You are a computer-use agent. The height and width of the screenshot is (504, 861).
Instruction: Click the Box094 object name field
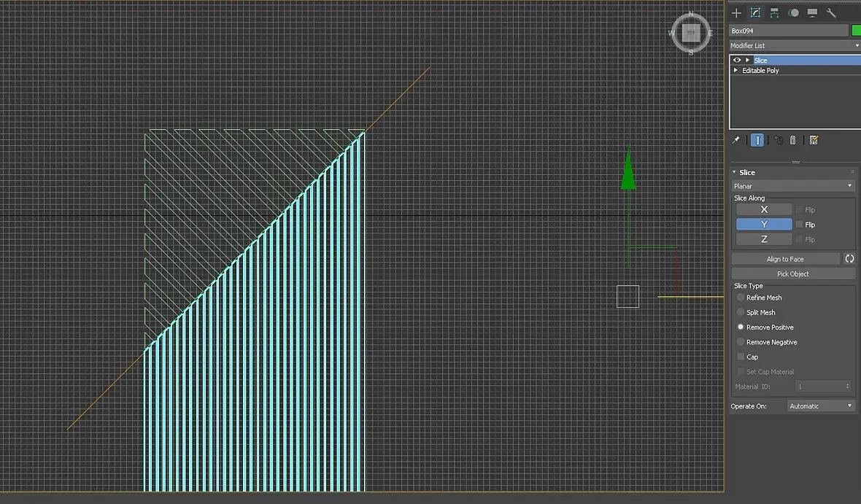pyautogui.click(x=789, y=31)
